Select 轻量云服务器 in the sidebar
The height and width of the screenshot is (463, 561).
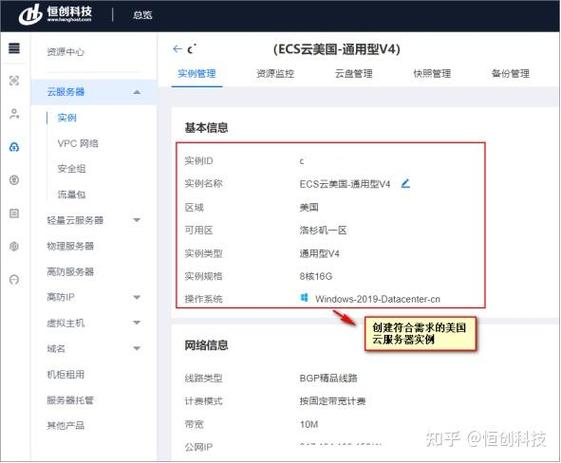(x=75, y=220)
